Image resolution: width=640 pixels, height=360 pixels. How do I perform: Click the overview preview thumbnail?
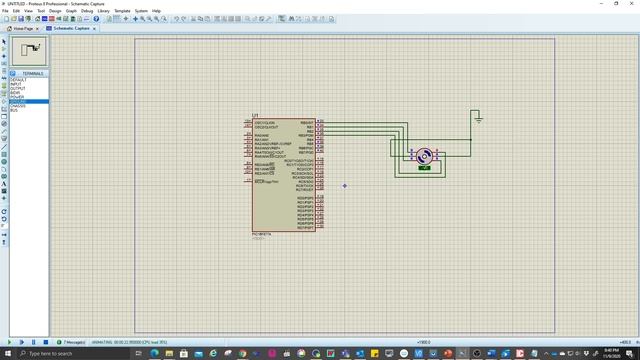[x=29, y=51]
